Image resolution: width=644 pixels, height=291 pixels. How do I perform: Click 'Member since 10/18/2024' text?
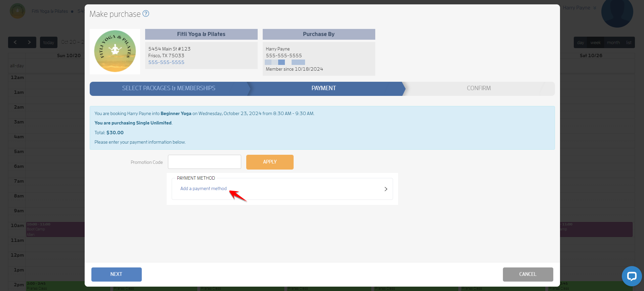294,69
